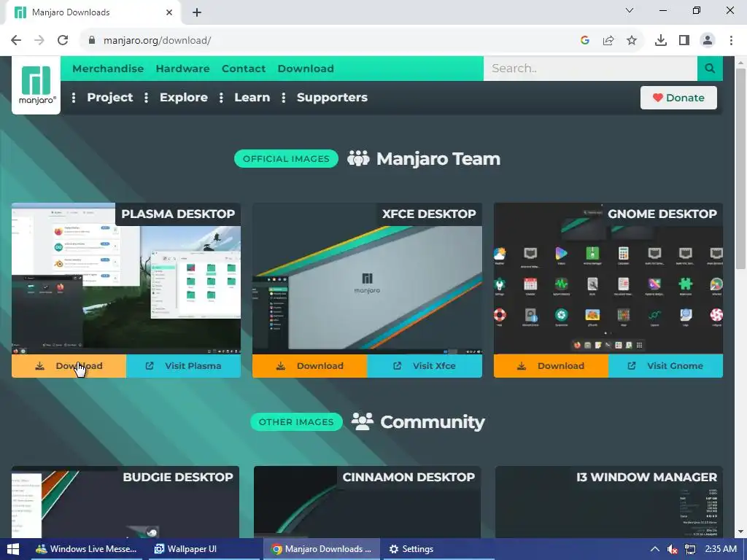Click Visit Xfce

[x=425, y=366]
